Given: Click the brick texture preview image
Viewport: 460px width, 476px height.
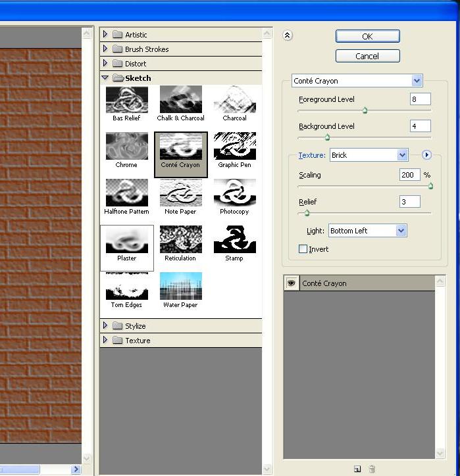Looking at the screenshot, I should click(41, 246).
